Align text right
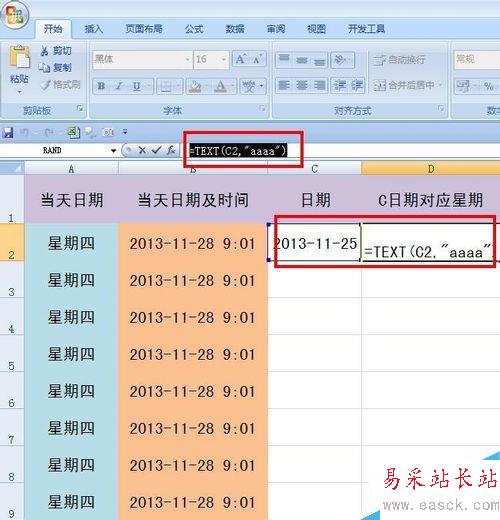 click(319, 85)
